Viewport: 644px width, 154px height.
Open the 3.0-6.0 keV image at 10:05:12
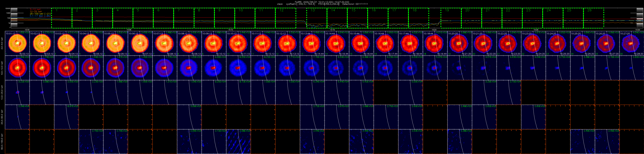coord(116,43)
